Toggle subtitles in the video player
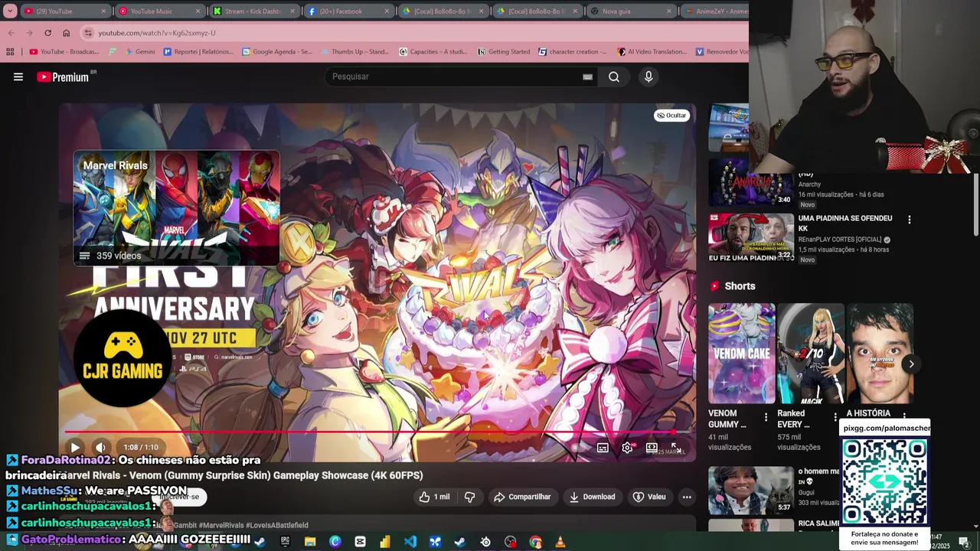 point(603,448)
